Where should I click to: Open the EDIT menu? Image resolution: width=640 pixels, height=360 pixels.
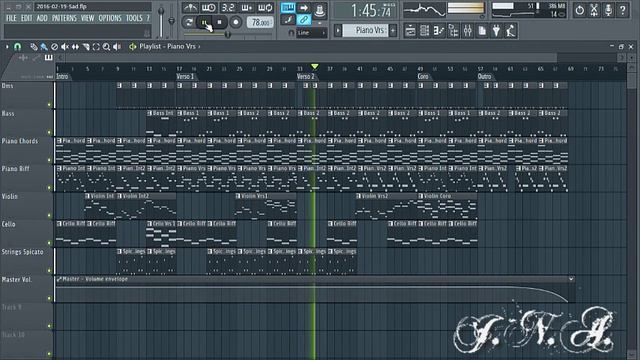pyautogui.click(x=27, y=18)
